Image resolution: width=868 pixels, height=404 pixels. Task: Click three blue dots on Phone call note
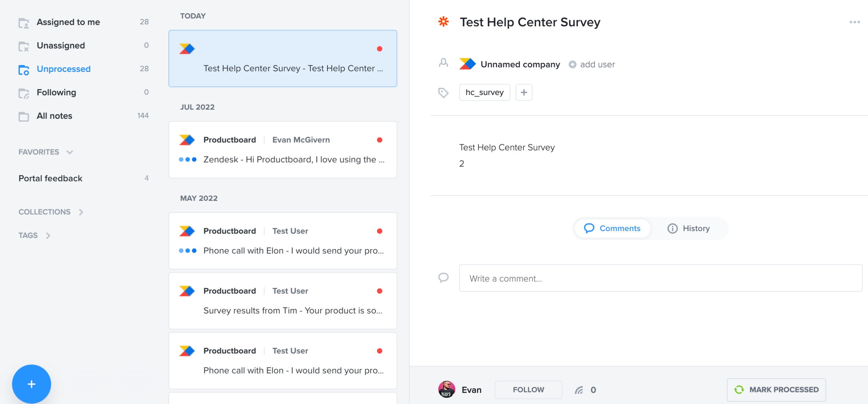(187, 251)
